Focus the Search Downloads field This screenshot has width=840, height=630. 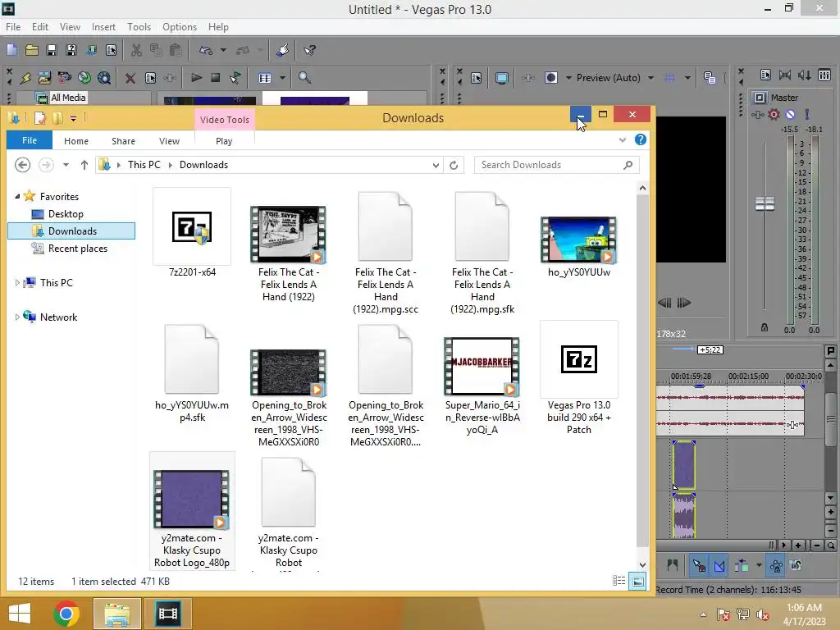coord(557,165)
